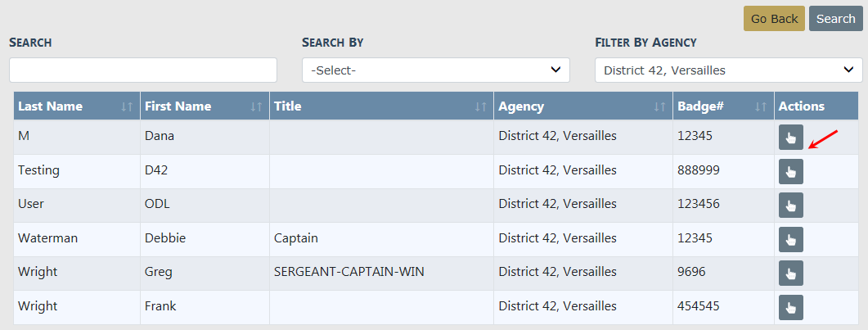Screen dimensions: 868x330
Task: Expand the Filter By Agency dropdown
Action: point(728,70)
